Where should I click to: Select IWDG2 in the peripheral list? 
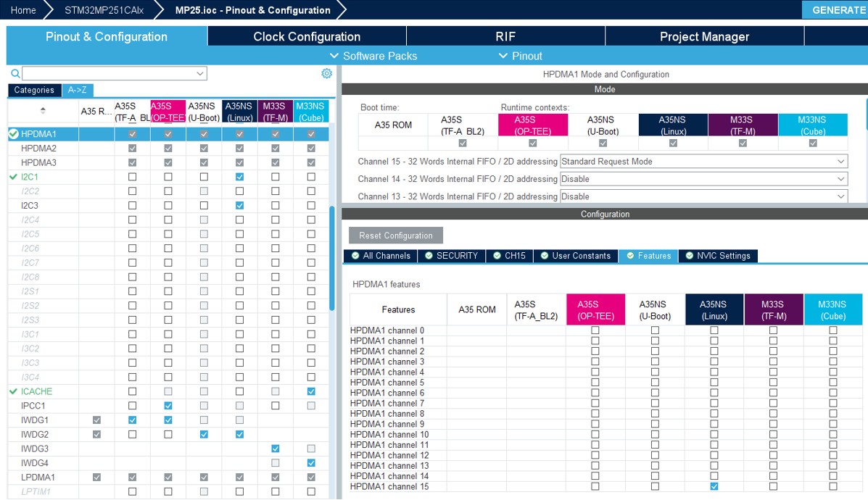coord(35,435)
